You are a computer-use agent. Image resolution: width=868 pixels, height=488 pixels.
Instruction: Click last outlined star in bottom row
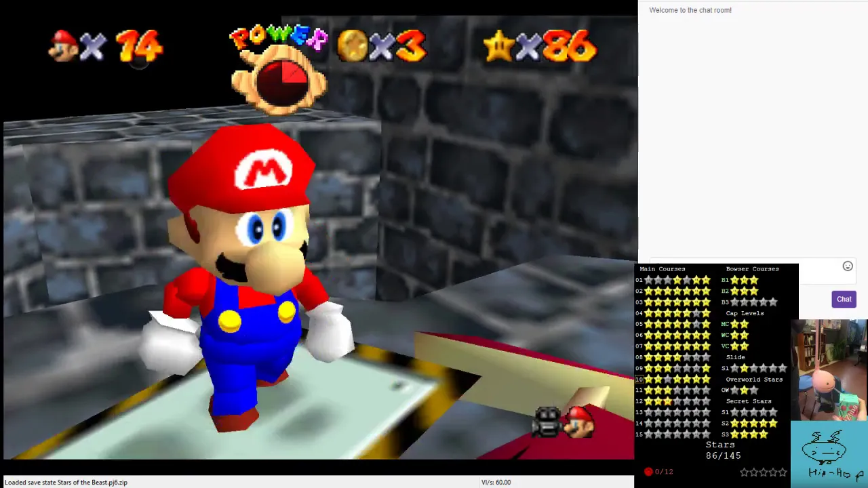[x=783, y=472]
